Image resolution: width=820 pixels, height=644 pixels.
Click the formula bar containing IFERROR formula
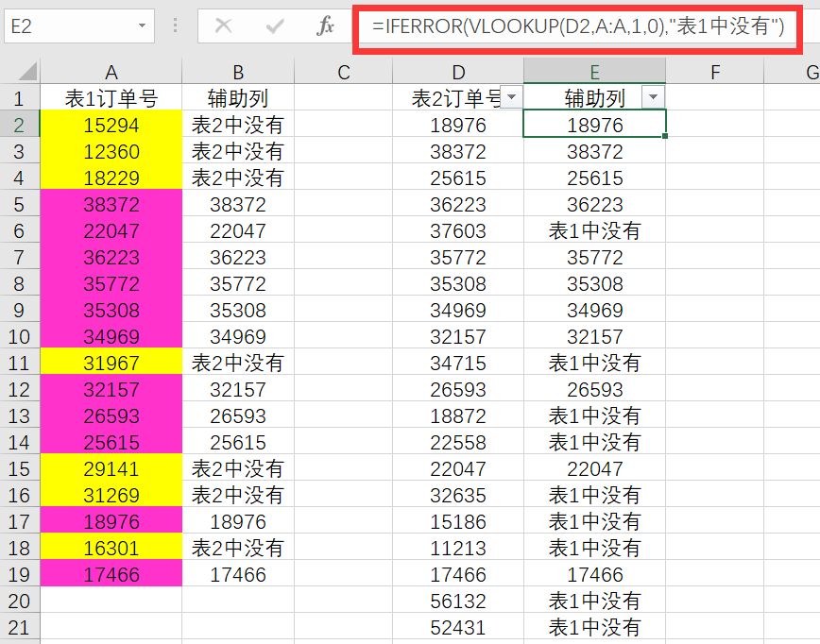click(578, 25)
